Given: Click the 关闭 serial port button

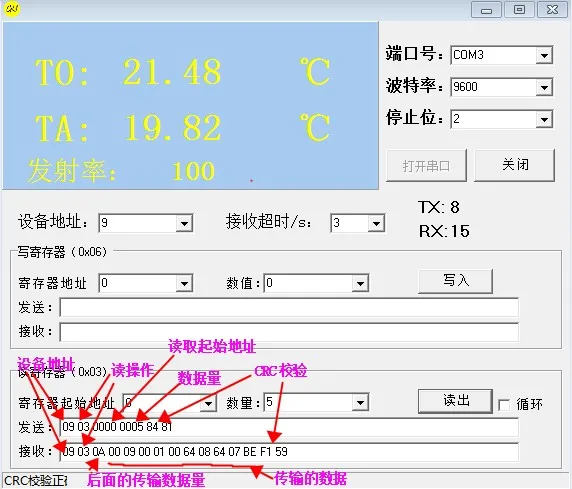Looking at the screenshot, I should tap(515, 165).
